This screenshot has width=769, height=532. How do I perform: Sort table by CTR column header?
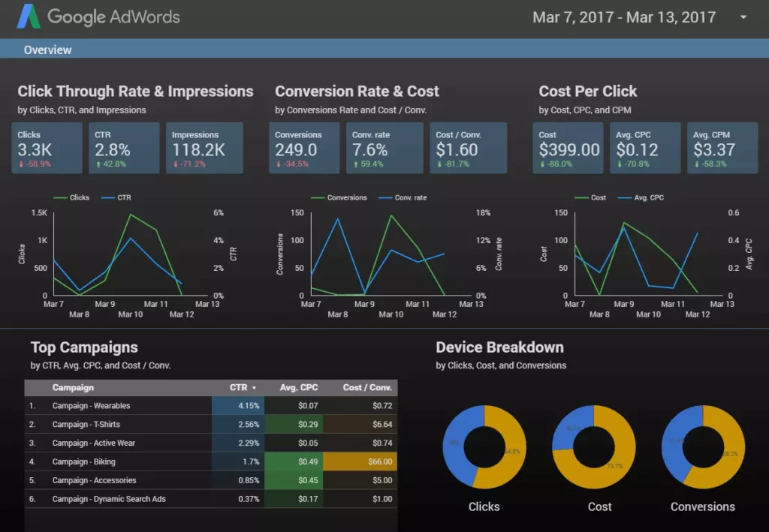[x=243, y=388]
